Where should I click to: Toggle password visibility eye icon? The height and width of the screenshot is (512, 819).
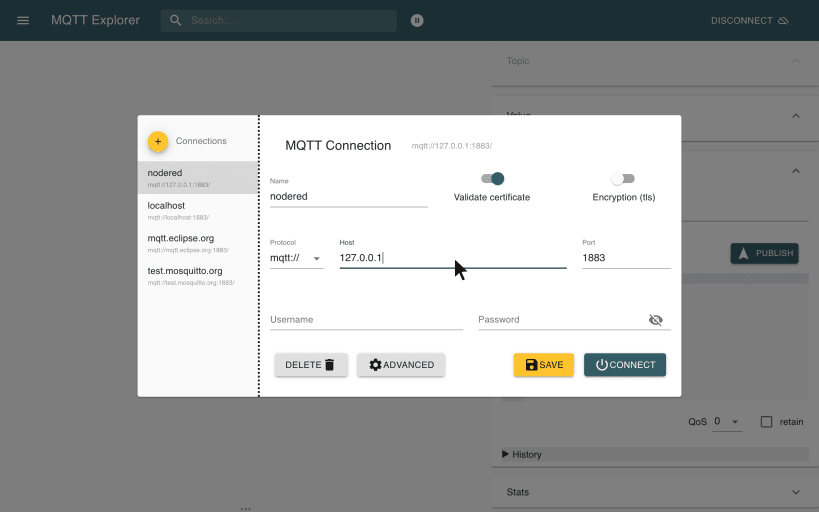(x=656, y=320)
